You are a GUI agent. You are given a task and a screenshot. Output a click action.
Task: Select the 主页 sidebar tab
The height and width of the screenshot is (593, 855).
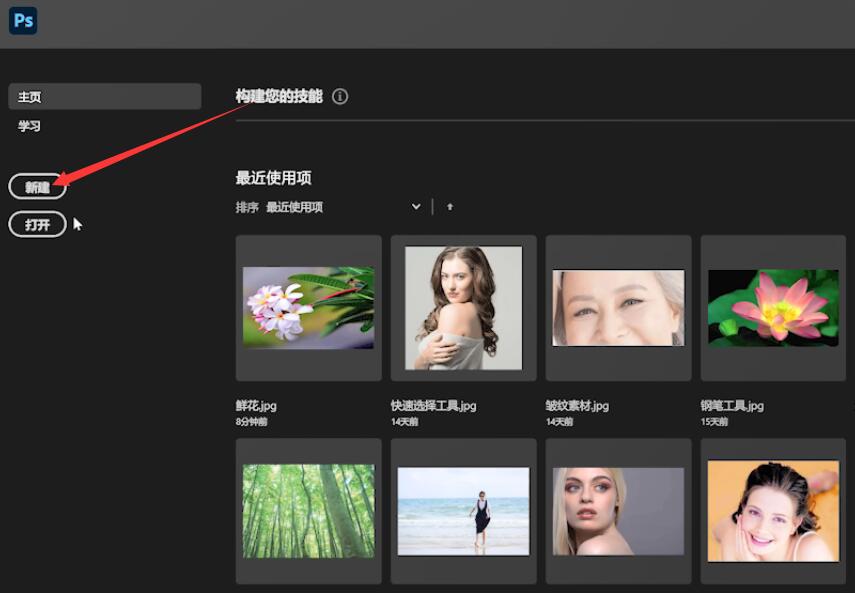click(x=105, y=96)
